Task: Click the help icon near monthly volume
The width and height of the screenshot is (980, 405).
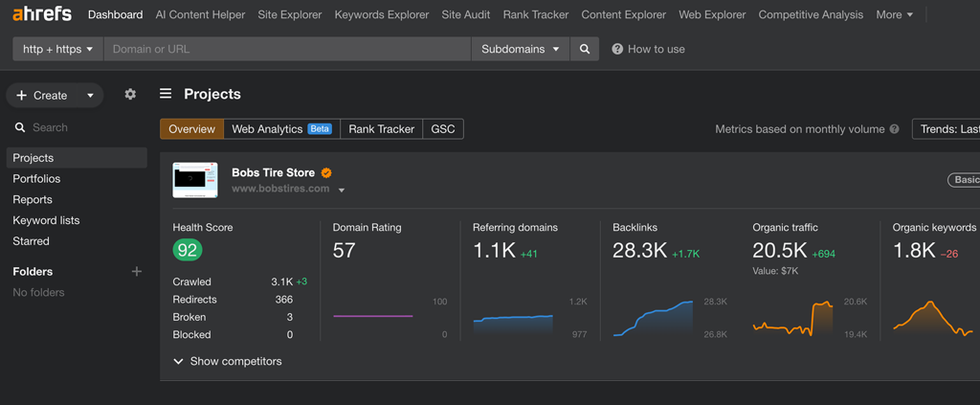Action: click(x=895, y=129)
